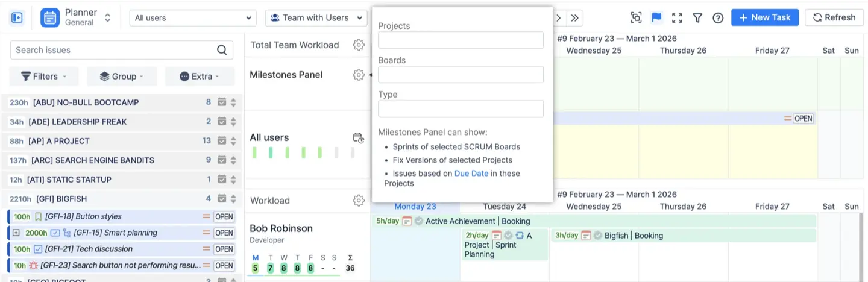868x282 pixels.
Task: Open issue GFI-21 Tech discussion
Action: click(89, 249)
